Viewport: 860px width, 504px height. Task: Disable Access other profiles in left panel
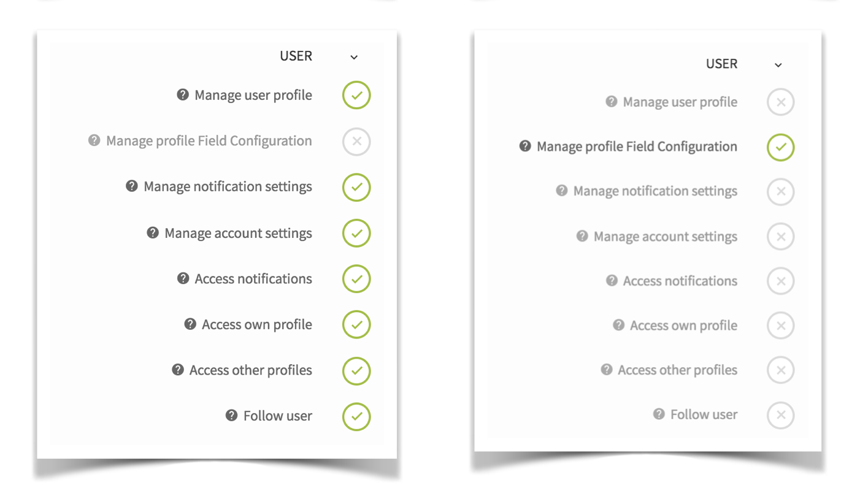click(356, 370)
